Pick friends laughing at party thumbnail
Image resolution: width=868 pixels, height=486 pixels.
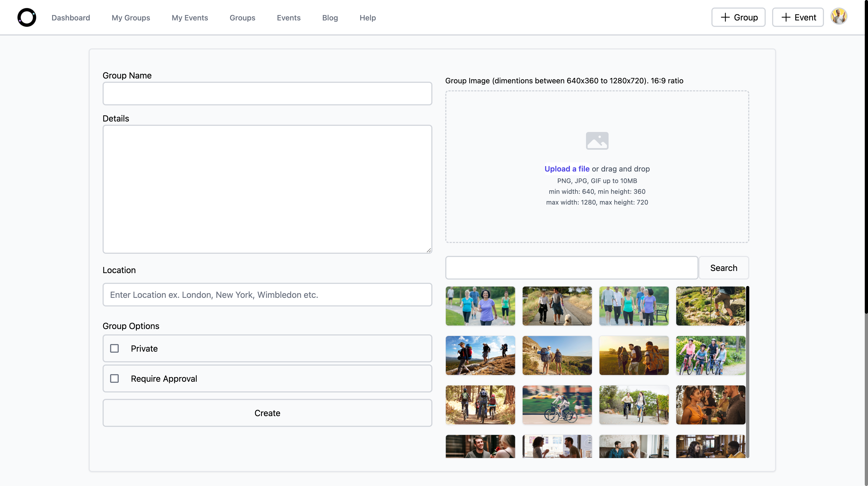(711, 405)
